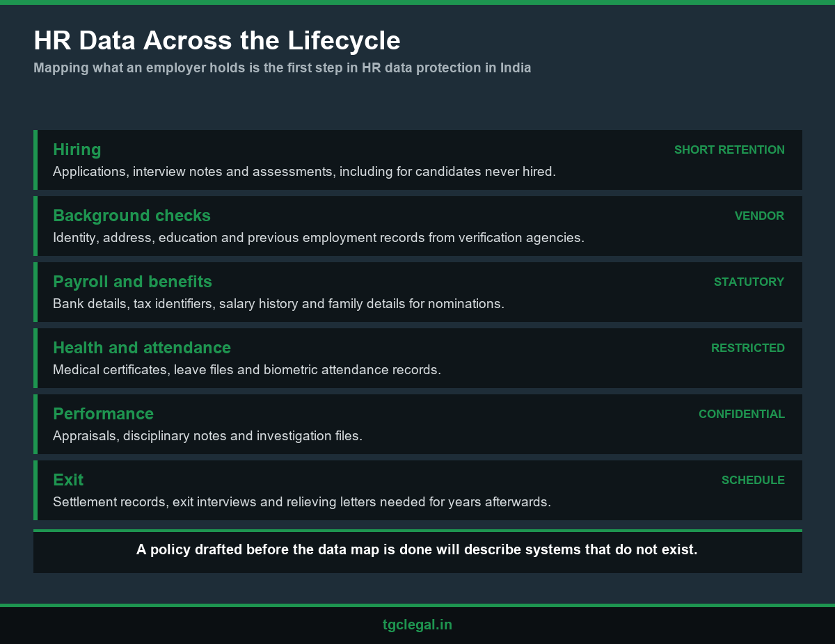Click the subtitle about mapping employer data
835x644 pixels.
[x=283, y=68]
